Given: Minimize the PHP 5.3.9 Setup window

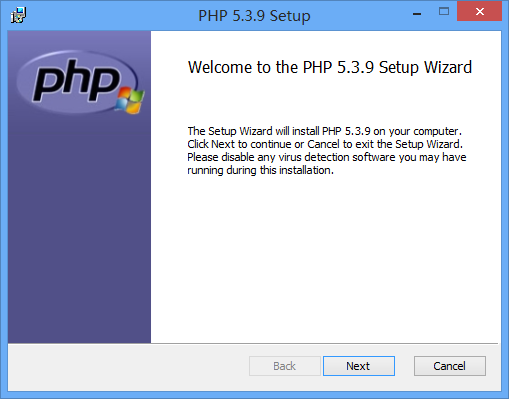Looking at the screenshot, I should pos(417,14).
